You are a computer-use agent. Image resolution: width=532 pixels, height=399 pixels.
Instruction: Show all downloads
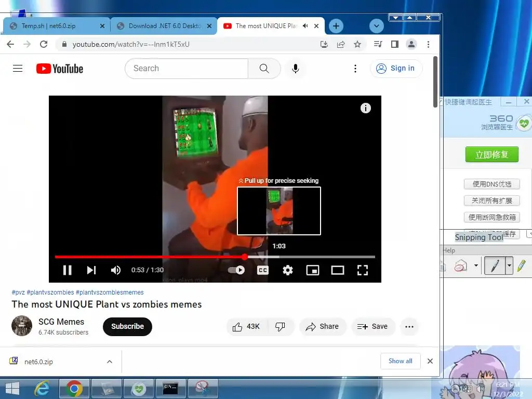point(401,361)
